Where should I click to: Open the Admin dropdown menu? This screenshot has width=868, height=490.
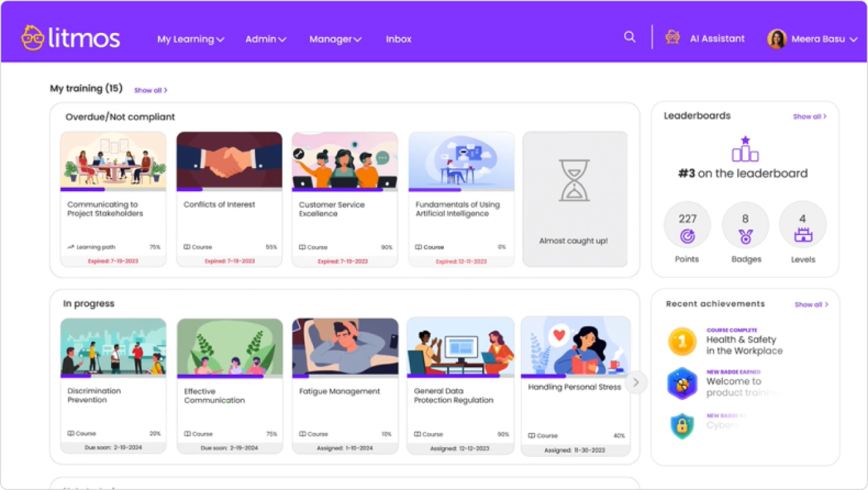coord(265,39)
